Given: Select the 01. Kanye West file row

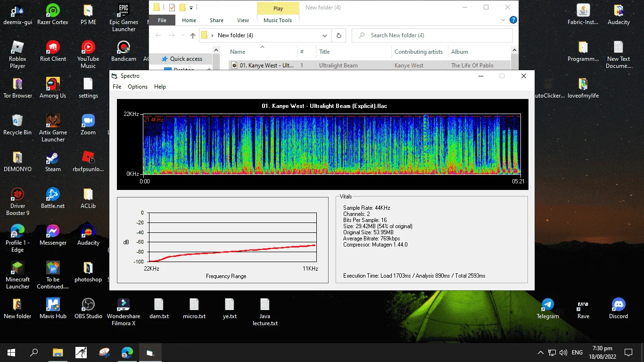Looking at the screenshot, I should pyautogui.click(x=370, y=66).
